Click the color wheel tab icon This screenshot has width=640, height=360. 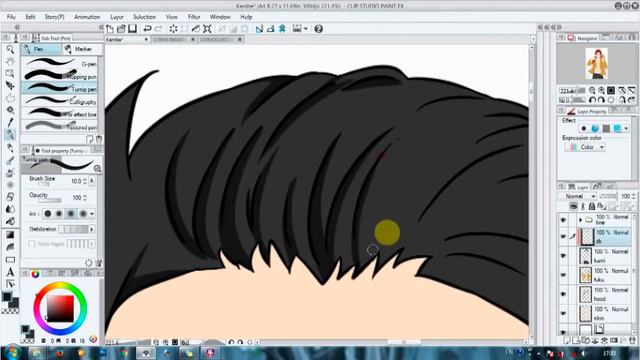(x=36, y=273)
